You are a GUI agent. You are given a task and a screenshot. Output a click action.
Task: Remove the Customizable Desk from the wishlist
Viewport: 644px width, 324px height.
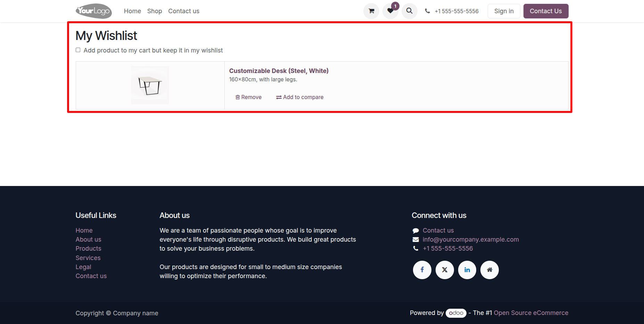(248, 97)
